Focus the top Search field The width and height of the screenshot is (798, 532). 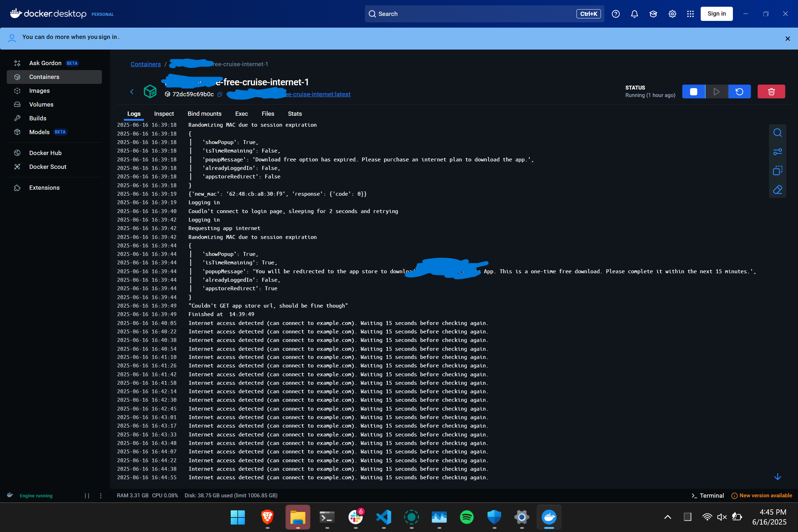point(484,14)
